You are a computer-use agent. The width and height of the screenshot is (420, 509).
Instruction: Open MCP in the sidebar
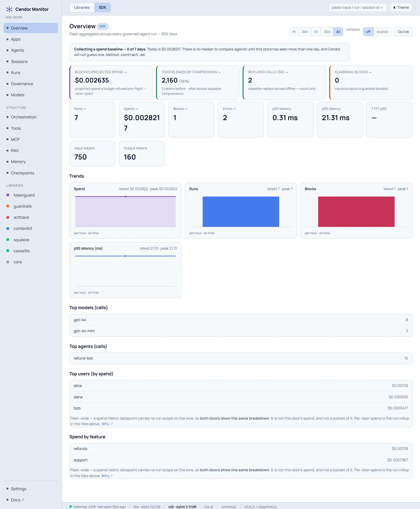pyautogui.click(x=31, y=139)
